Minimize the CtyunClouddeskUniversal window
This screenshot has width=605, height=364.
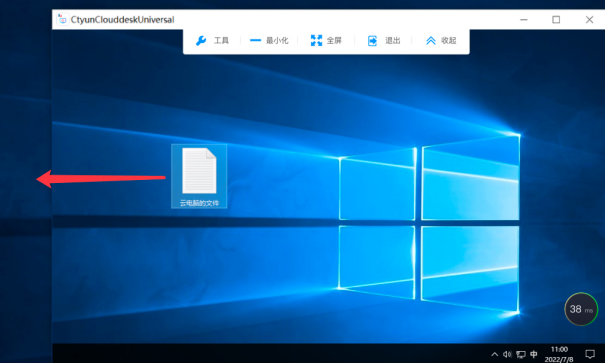pos(524,20)
